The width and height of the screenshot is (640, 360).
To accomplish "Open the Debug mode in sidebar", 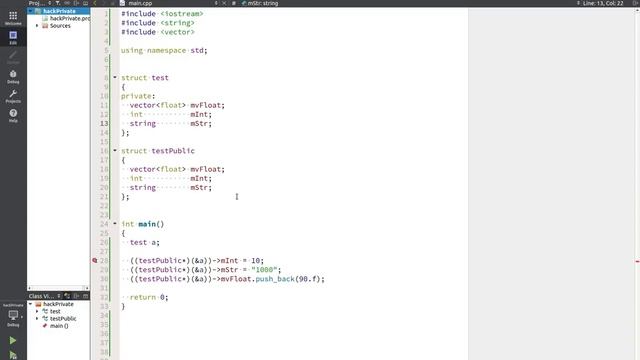I will pyautogui.click(x=13, y=76).
